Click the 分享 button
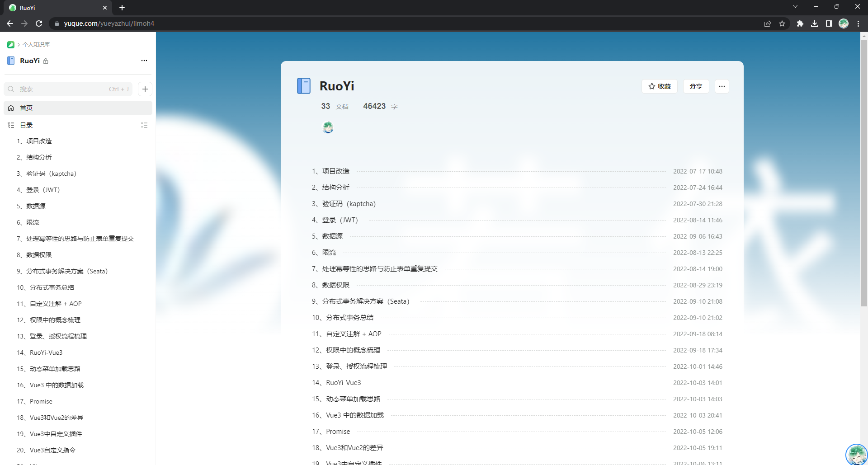Viewport: 868px width, 465px height. [696, 86]
